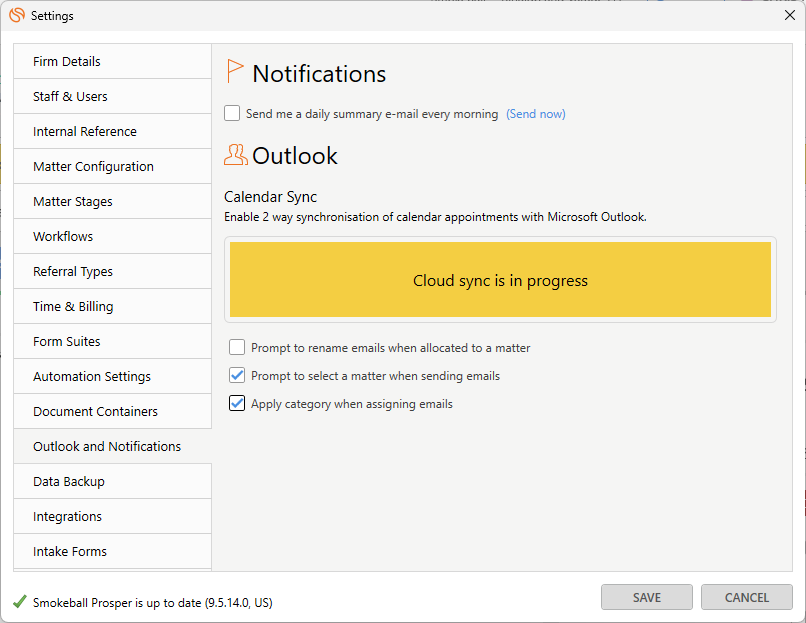The height and width of the screenshot is (623, 806).
Task: Open the Firm Details section
Action: 113,62
